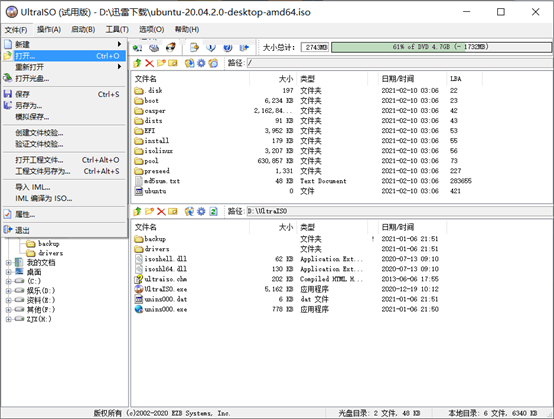Click gear icon in local pane toolbar
Screen dimensions: 554x419
[x=201, y=211]
